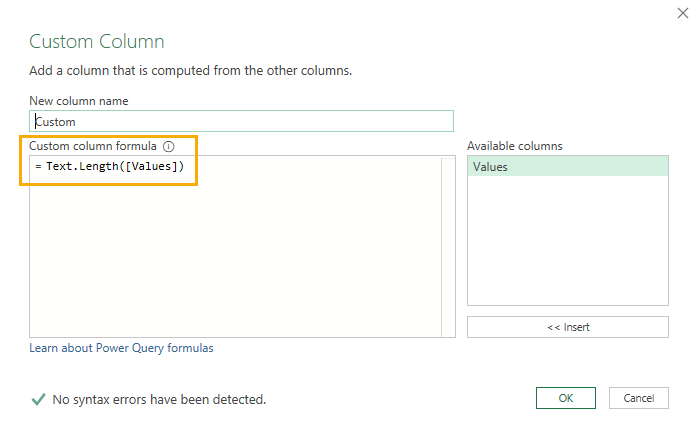Click the green checkmark syntax status icon
The image size is (699, 438).
tap(38, 399)
